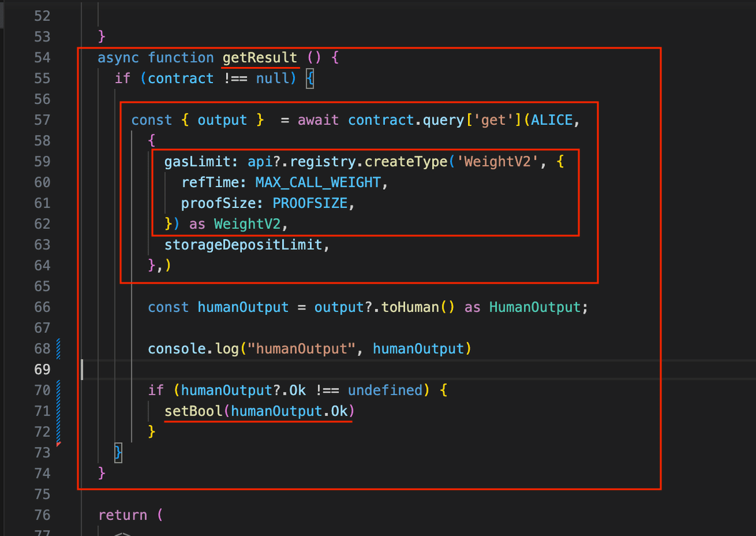Click the await keyword on line 57
The width and height of the screenshot is (756, 536).
pos(318,120)
